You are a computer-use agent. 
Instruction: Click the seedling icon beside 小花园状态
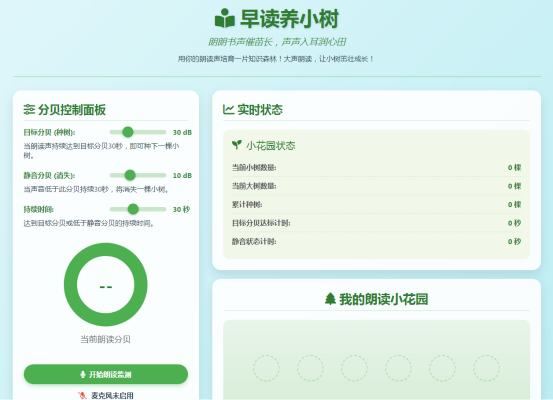point(237,145)
